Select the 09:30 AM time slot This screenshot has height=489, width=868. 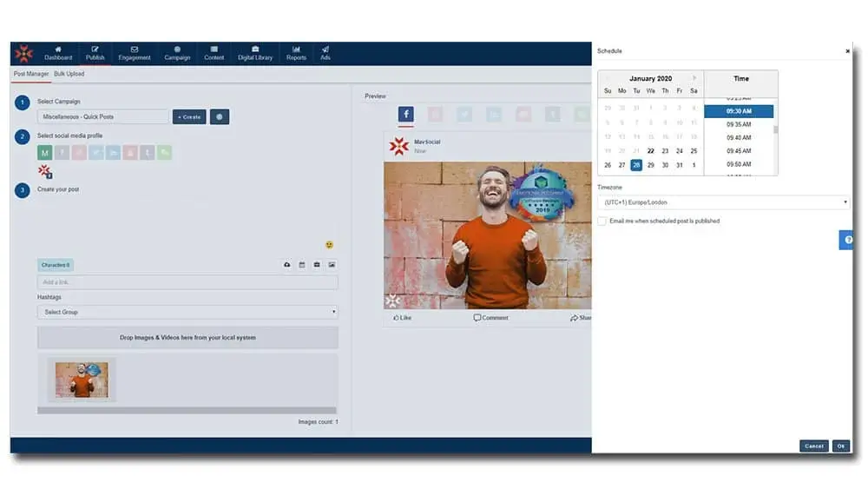tap(739, 111)
